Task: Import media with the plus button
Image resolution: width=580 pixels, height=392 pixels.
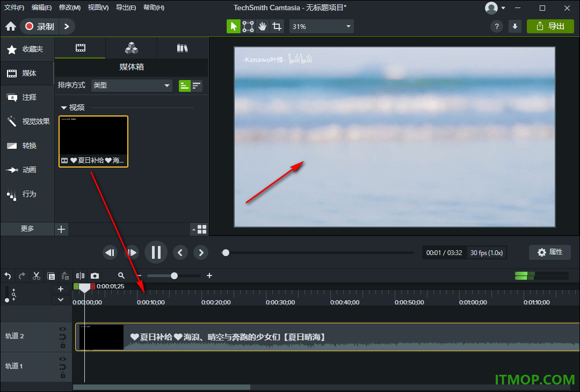Action: (x=61, y=229)
